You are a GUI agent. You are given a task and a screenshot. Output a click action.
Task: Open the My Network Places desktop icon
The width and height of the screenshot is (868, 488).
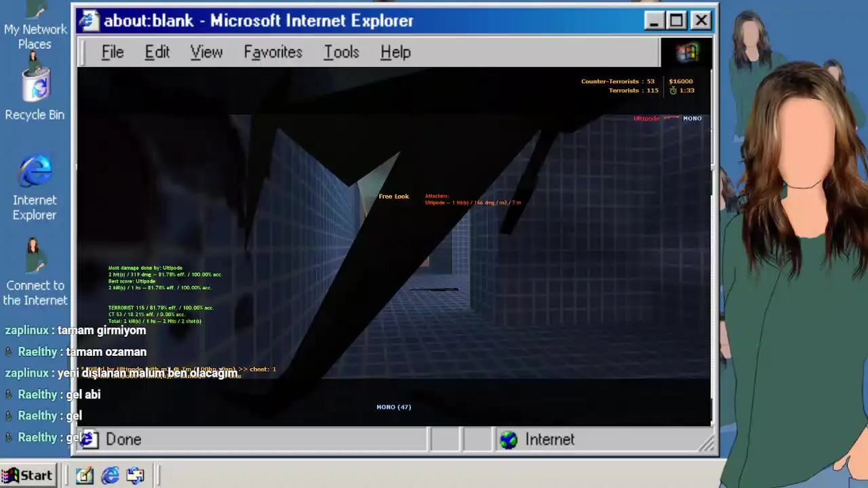tap(35, 26)
